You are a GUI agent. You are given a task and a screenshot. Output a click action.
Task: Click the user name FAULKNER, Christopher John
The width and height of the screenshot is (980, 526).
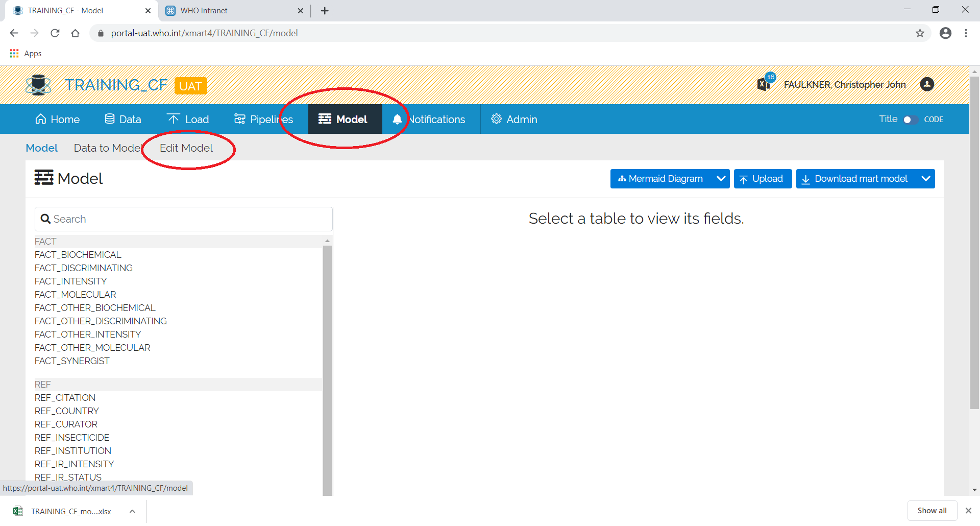coord(845,85)
